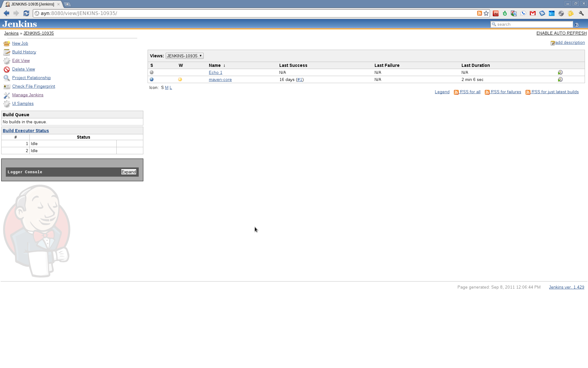
Task: Open the Views dropdown JENKINS-10935
Action: pos(184,56)
